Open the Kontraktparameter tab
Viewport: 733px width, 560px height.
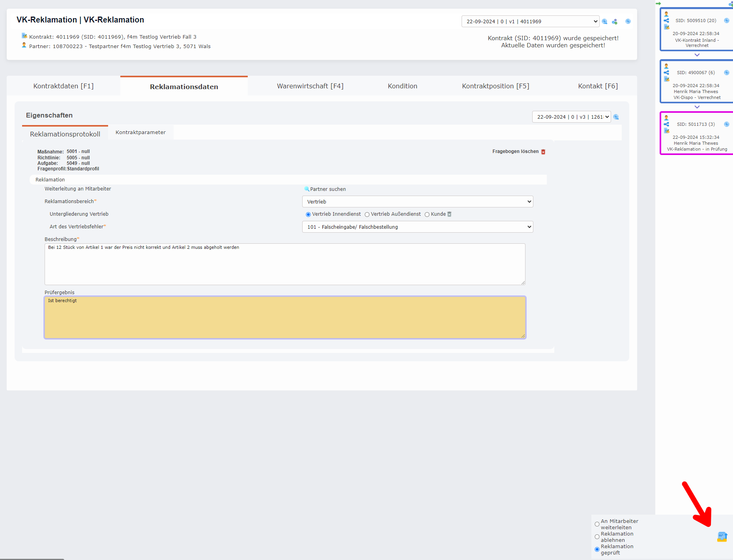tap(140, 132)
